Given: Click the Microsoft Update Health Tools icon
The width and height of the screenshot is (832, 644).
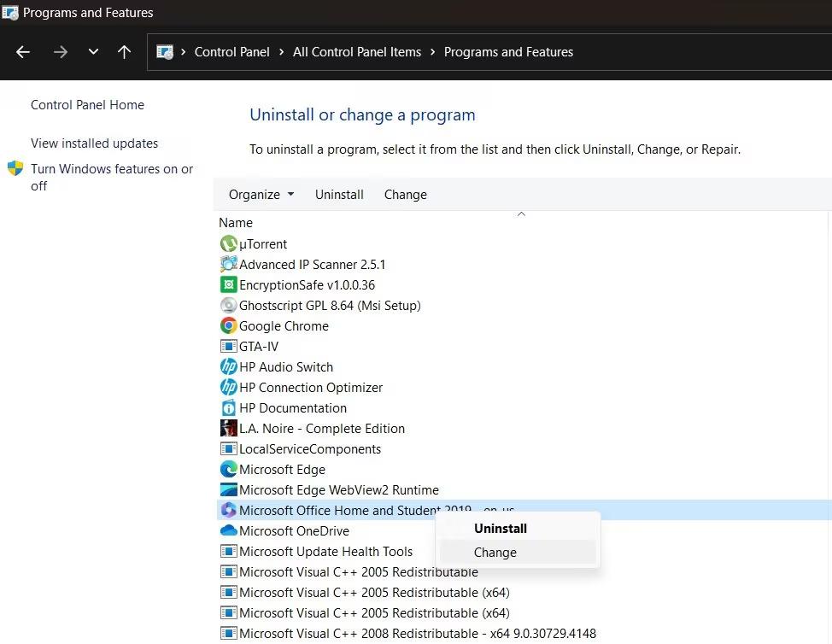Looking at the screenshot, I should point(228,551).
